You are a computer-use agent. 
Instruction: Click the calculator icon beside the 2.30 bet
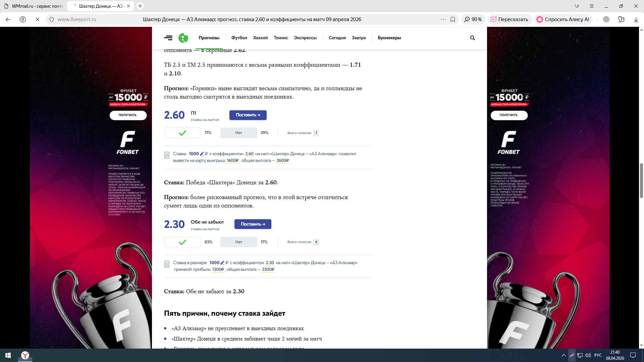[167, 264]
